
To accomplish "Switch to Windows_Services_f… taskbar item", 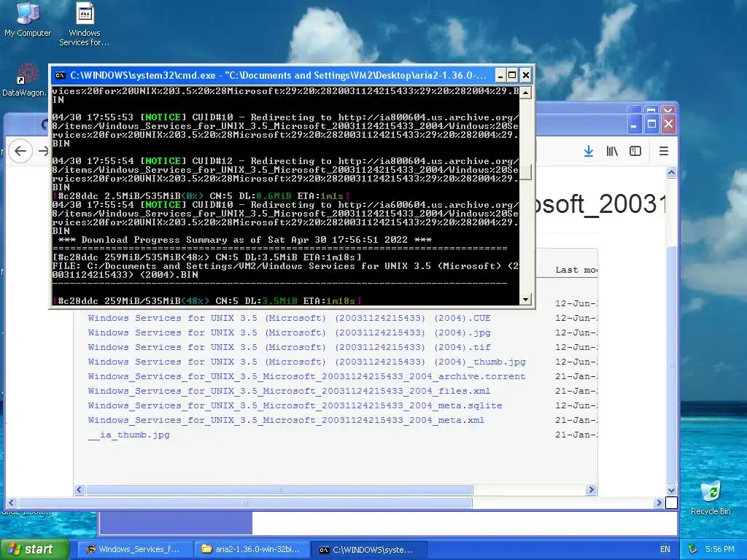I will [135, 549].
